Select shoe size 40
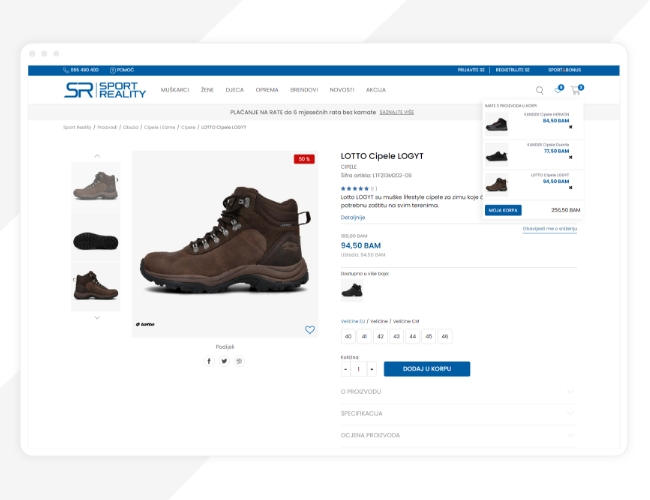 pos(348,336)
